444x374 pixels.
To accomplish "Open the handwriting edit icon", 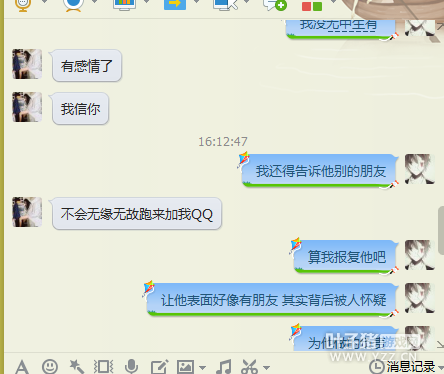I will (x=159, y=367).
